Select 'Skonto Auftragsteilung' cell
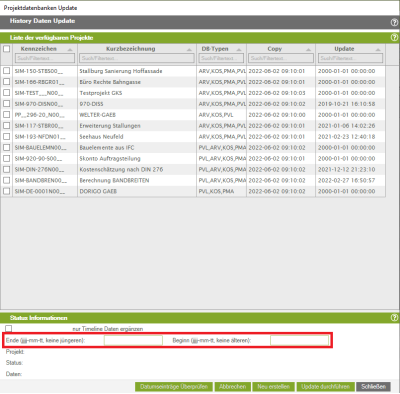400x394 pixels. click(110, 159)
